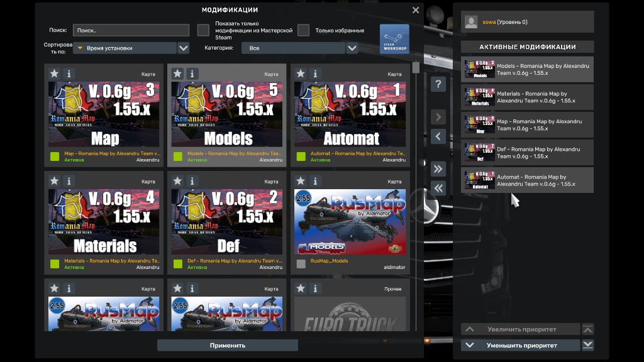Activate all mods with double right arrow
This screenshot has width=644, height=362.
(438, 168)
